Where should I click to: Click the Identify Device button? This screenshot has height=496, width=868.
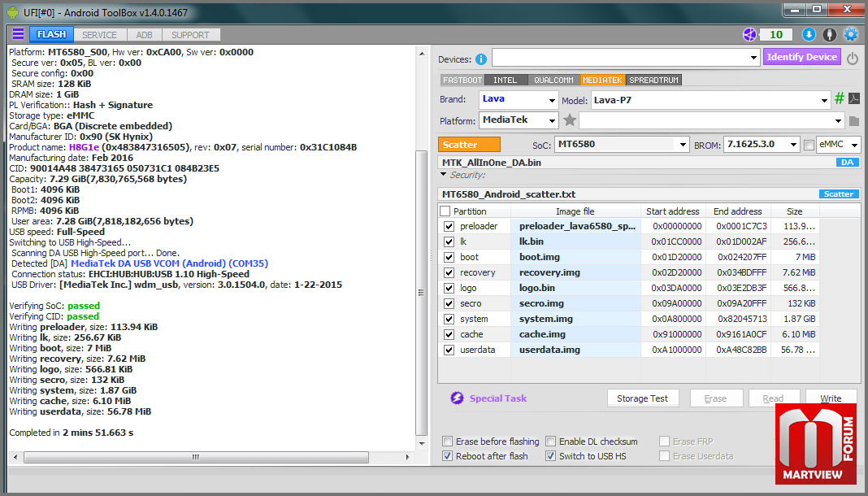801,57
